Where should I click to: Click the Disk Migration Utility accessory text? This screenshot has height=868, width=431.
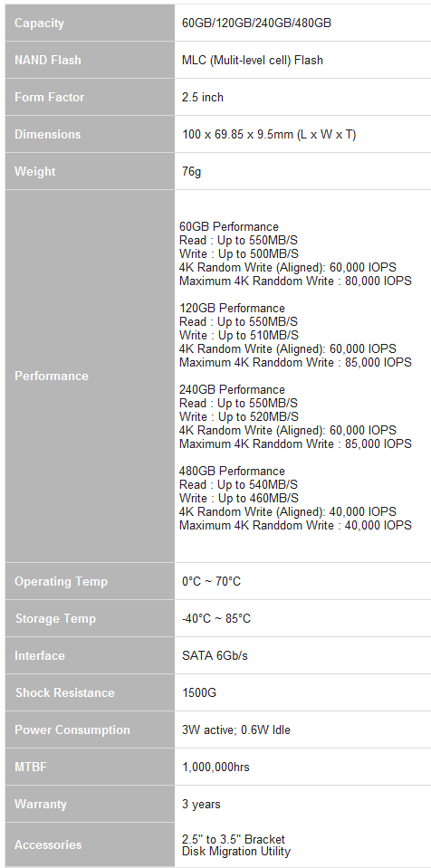pos(236,852)
